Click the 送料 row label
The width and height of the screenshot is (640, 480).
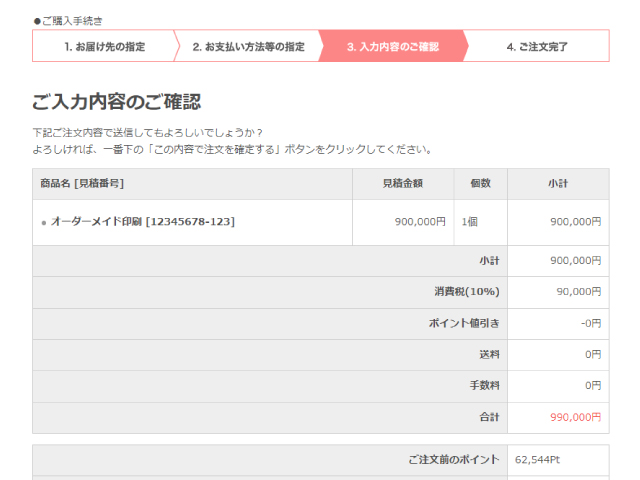tap(489, 354)
